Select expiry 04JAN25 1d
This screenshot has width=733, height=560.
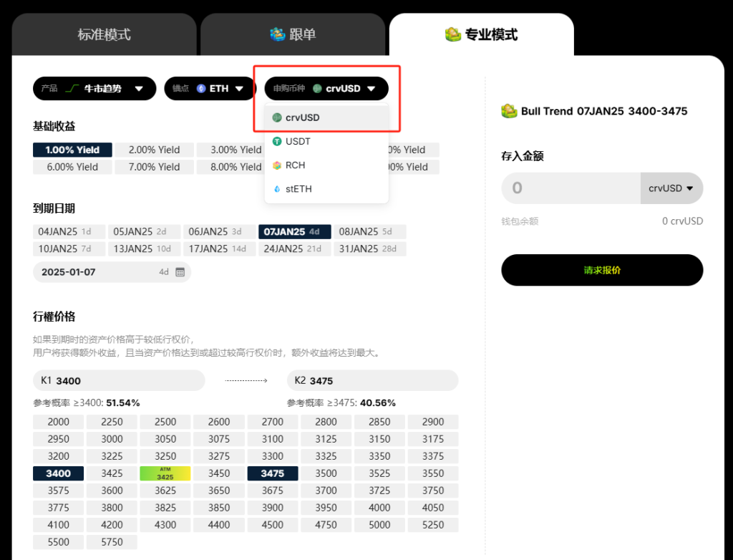(69, 231)
